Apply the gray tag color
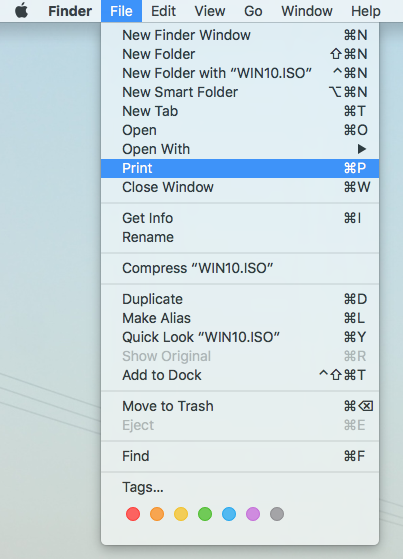The height and width of the screenshot is (559, 403). 277,514
